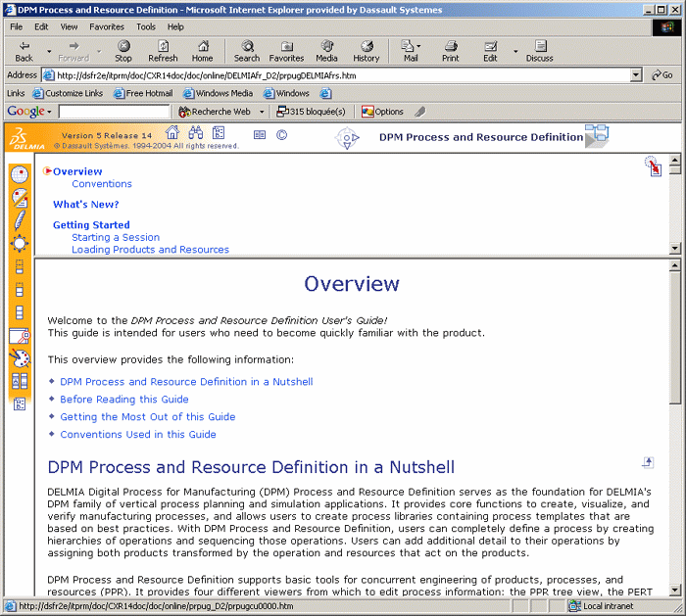The image size is (686, 616).
Task: Open the Address bar dropdown
Action: coord(637,75)
